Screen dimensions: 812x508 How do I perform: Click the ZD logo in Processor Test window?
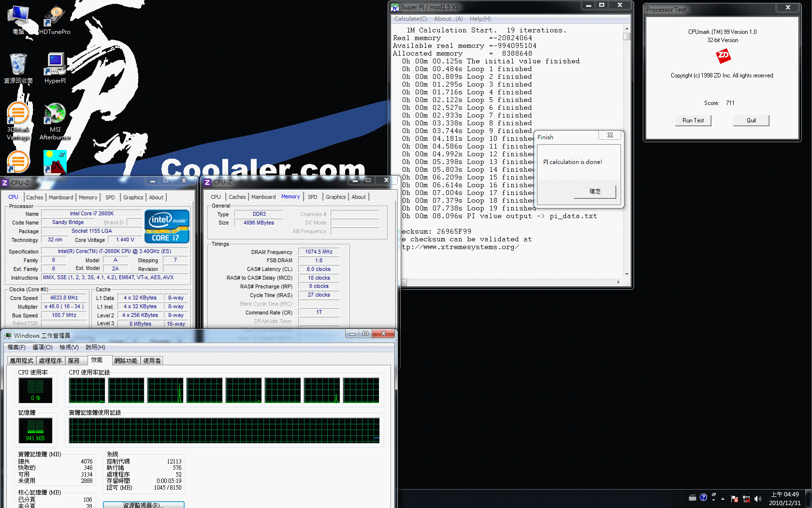tap(723, 57)
